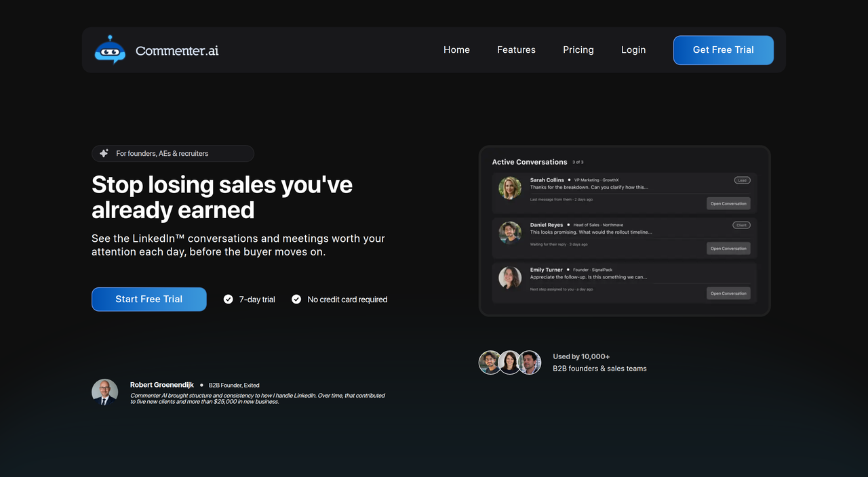The width and height of the screenshot is (868, 477).
Task: Open Conversation with Emily Turner
Action: (728, 293)
